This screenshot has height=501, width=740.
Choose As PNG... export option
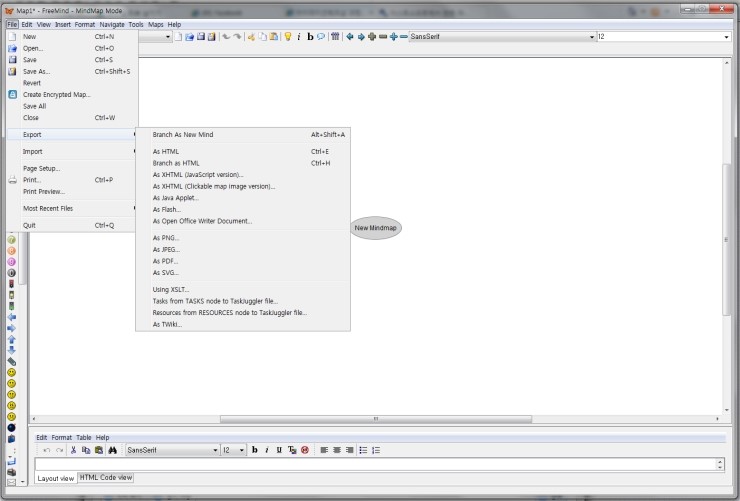165,238
